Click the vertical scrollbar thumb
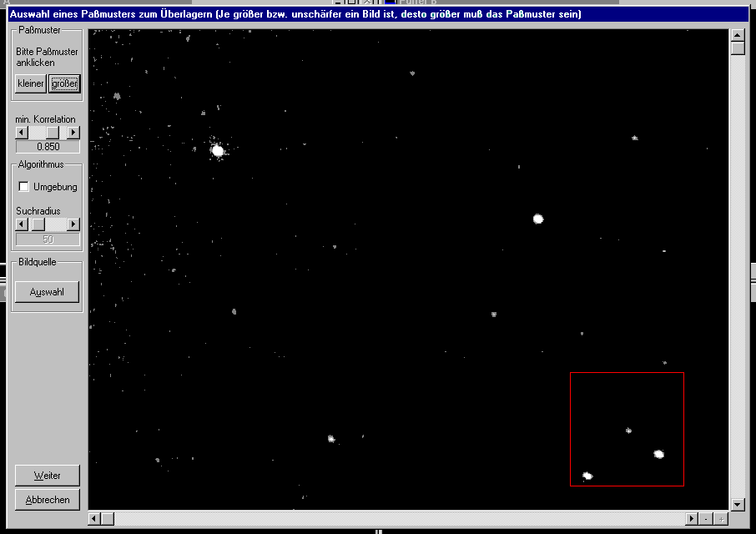 coord(738,48)
